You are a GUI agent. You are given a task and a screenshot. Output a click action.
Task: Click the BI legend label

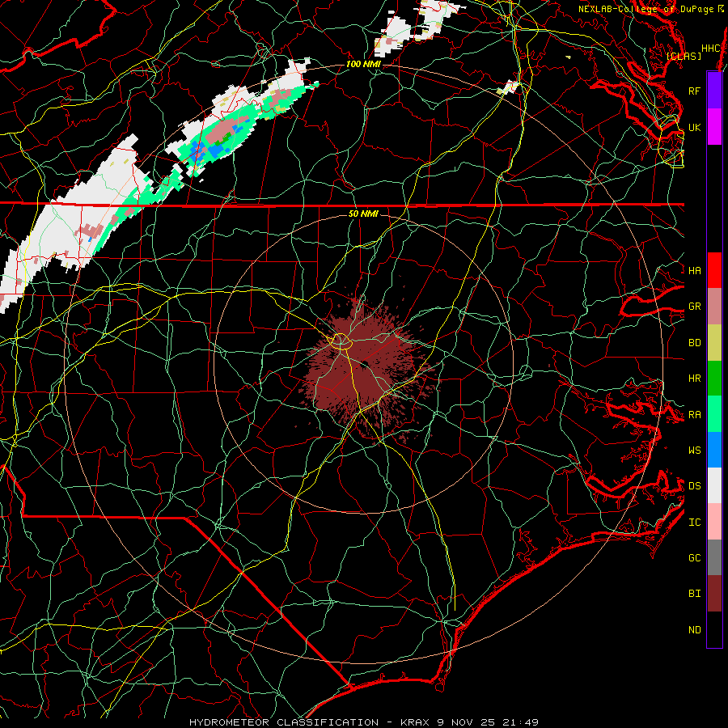point(694,594)
